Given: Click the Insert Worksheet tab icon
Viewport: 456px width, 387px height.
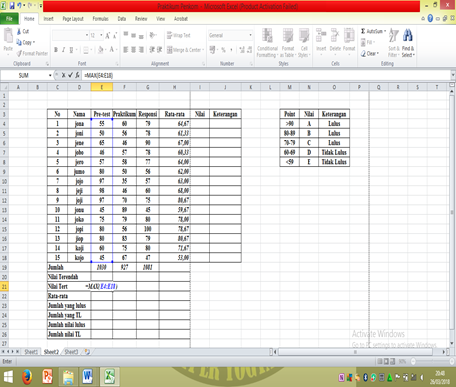Looking at the screenshot, I should click(x=87, y=352).
